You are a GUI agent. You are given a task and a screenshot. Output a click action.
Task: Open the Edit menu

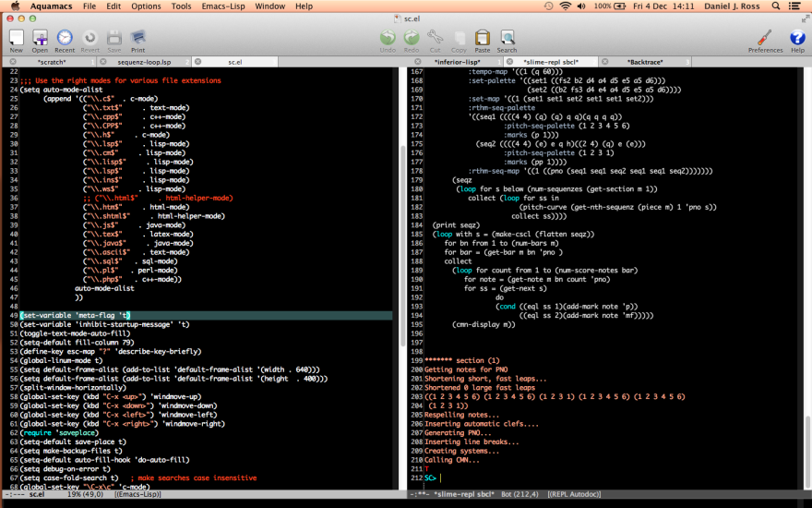113,6
